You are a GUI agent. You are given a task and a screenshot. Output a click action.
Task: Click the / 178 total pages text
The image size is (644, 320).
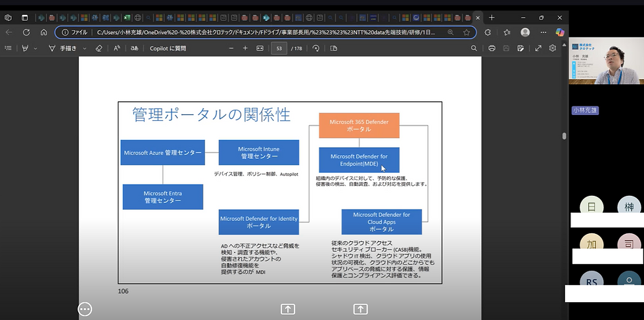(296, 49)
